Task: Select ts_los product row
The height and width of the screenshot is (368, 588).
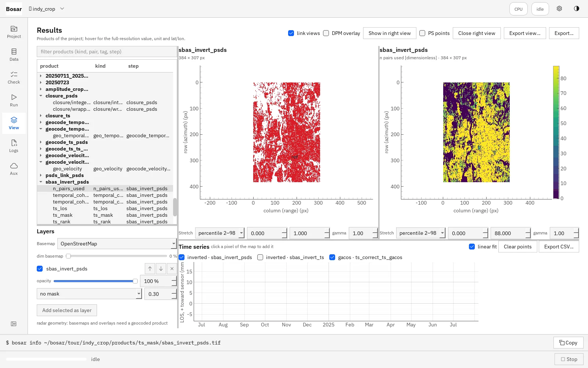Action: (105, 208)
